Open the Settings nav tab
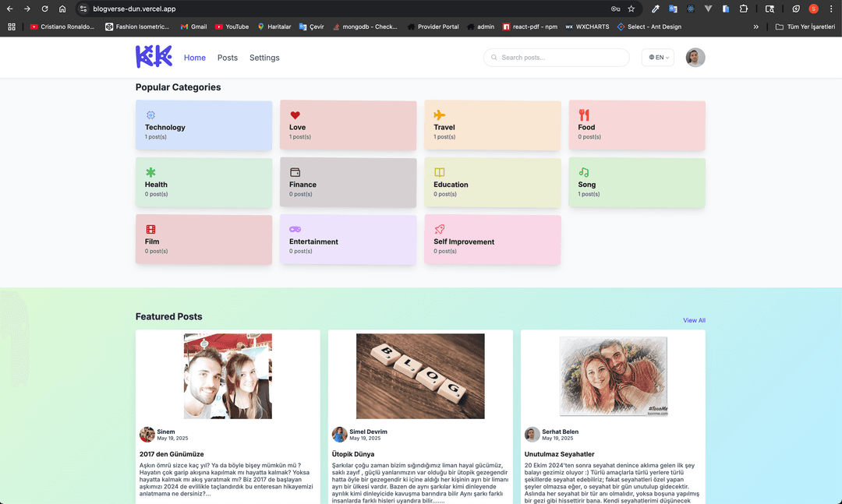 [264, 58]
